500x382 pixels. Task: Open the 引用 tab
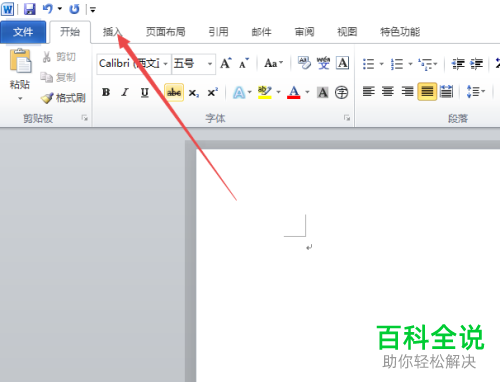tap(219, 32)
